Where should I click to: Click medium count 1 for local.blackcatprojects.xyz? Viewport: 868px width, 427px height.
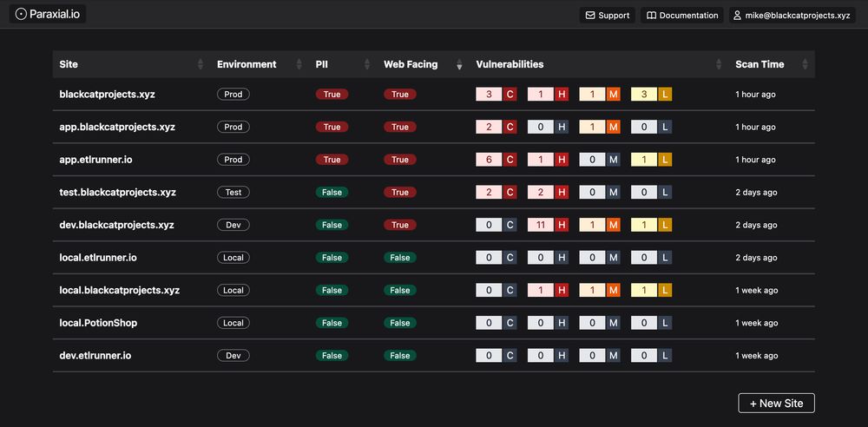[592, 290]
